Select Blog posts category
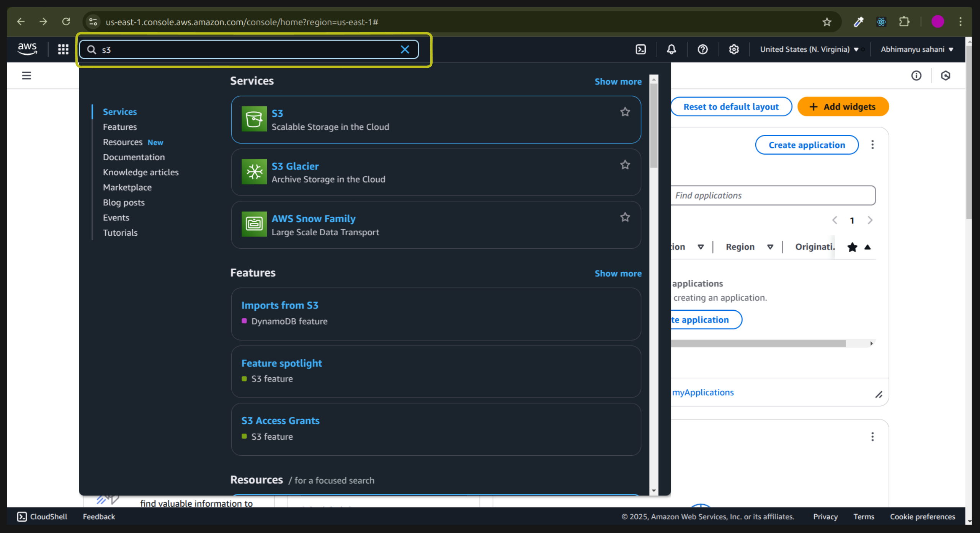This screenshot has width=980, height=533. click(x=124, y=202)
